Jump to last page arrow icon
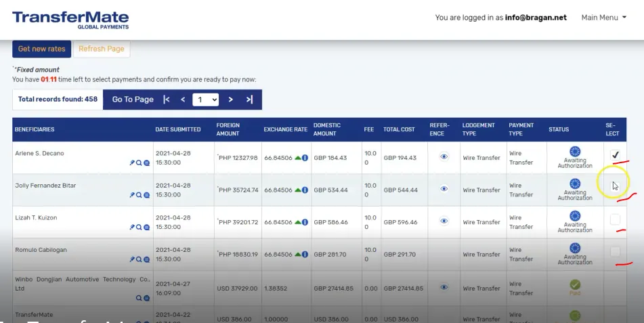This screenshot has width=644, height=323. click(x=249, y=100)
